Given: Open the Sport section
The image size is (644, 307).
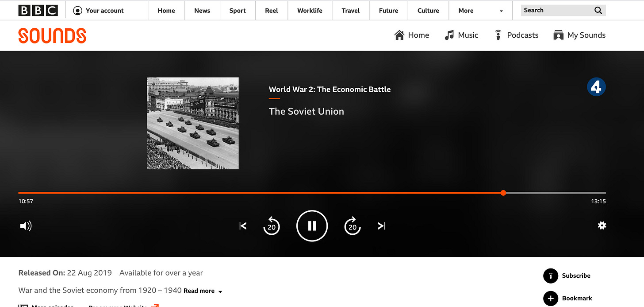Looking at the screenshot, I should [238, 11].
